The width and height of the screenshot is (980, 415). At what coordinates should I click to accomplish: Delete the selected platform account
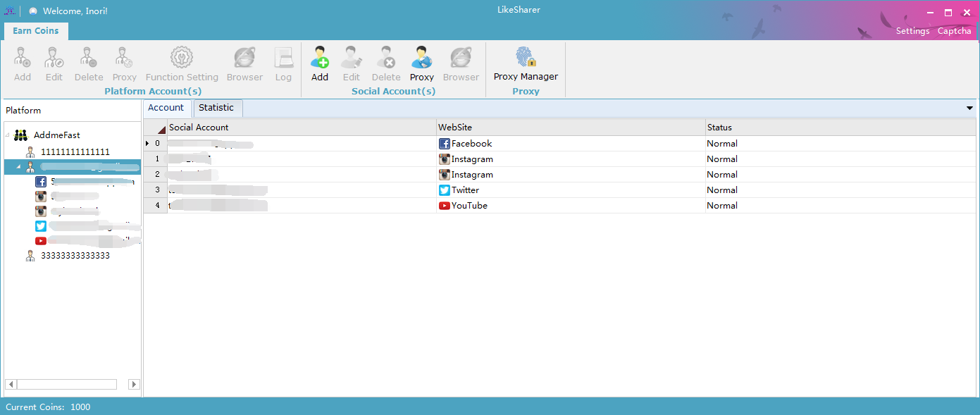(x=89, y=64)
